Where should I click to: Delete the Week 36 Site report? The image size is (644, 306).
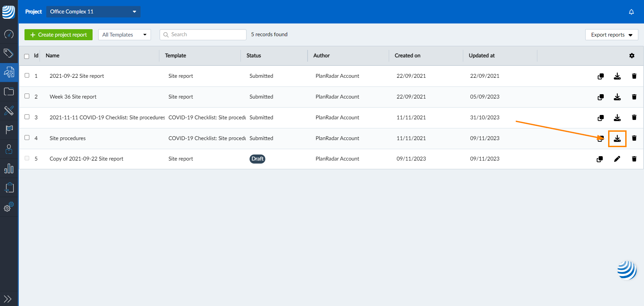(634, 97)
